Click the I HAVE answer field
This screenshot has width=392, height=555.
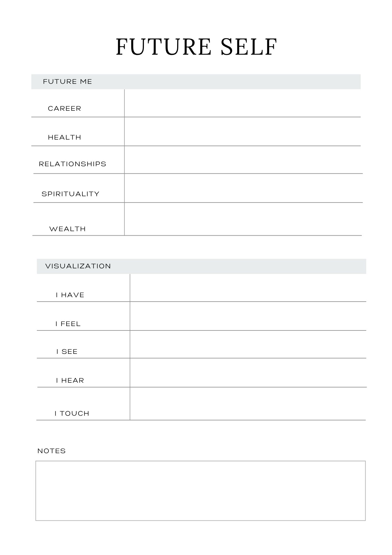tap(248, 288)
